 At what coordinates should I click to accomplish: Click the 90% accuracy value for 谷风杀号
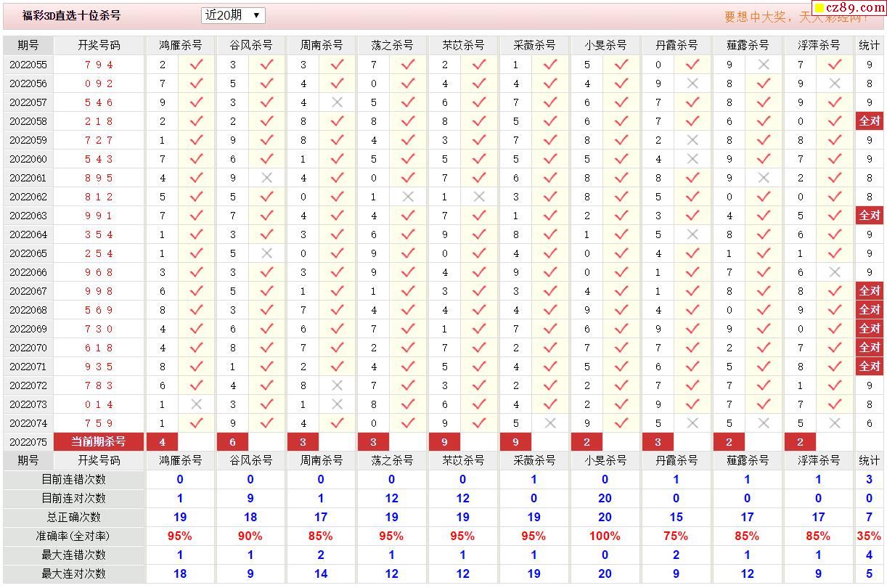coord(250,536)
